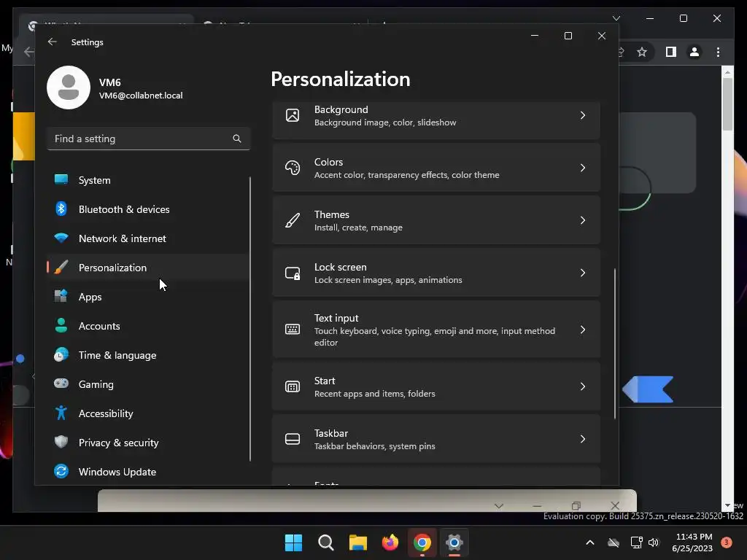Select Personalization in the sidebar
The height and width of the screenshot is (560, 747).
147,267
